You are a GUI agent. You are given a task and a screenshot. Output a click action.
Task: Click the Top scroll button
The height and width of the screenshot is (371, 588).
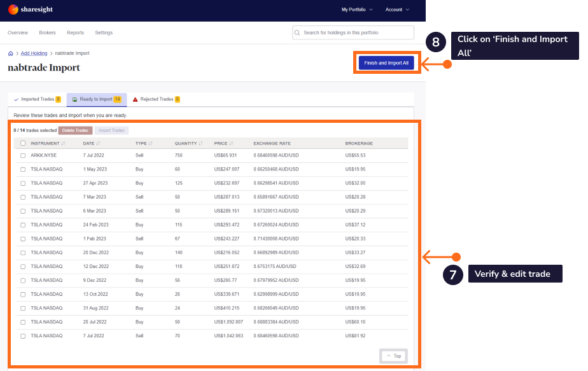[x=393, y=356]
